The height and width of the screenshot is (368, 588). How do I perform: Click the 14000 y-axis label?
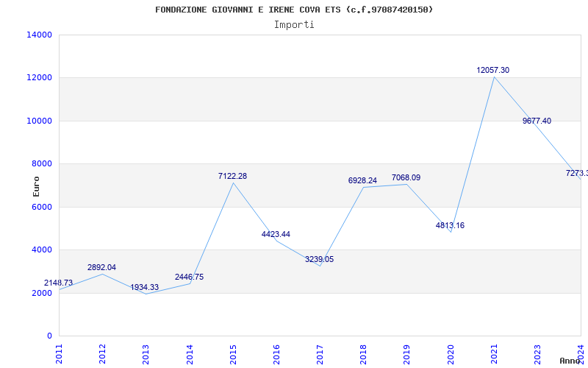(x=39, y=35)
